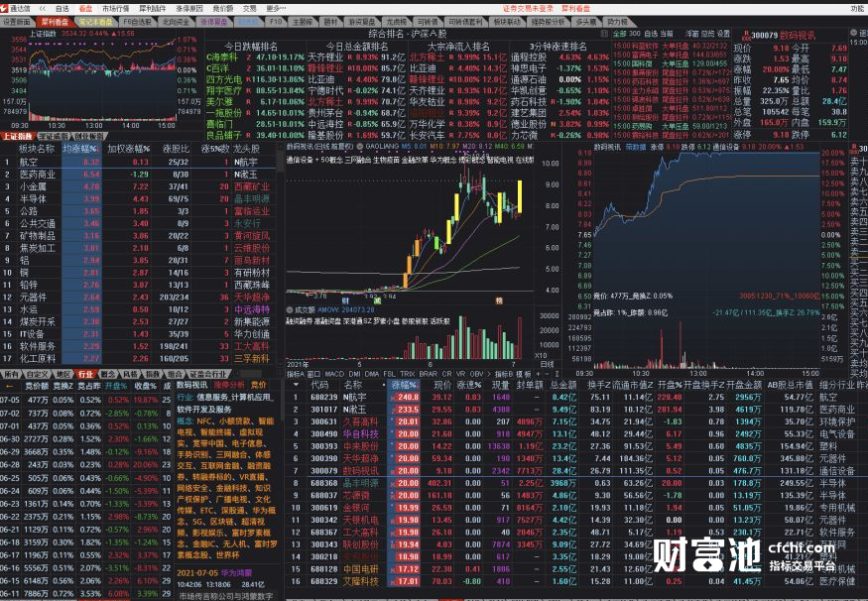Viewport: 868px width, 601px height.
Task: Select stock row 300079 数码视讯
Action: click(x=575, y=470)
